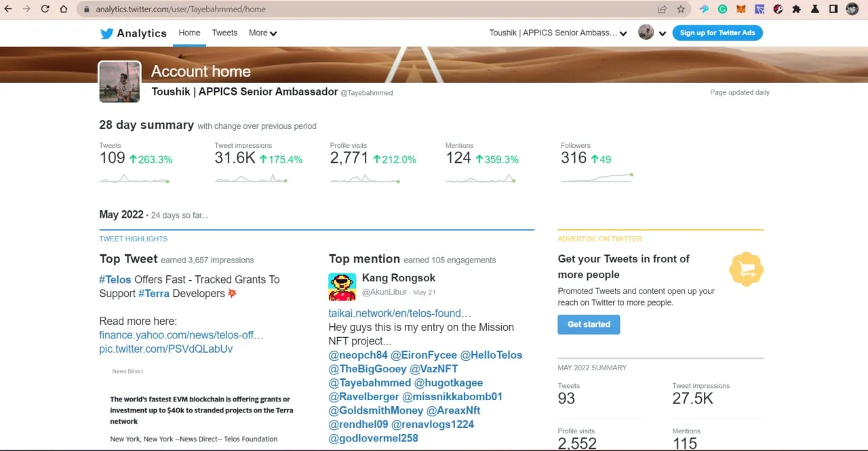Click the address bar lock icon
The height and width of the screenshot is (451, 868).
point(87,9)
